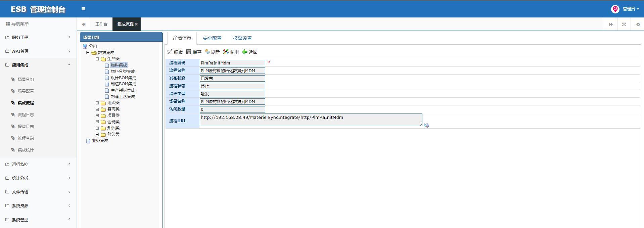Collapse the 数据集成 tree node
Image resolution: width=644 pixels, height=228 pixels.
[x=88, y=53]
